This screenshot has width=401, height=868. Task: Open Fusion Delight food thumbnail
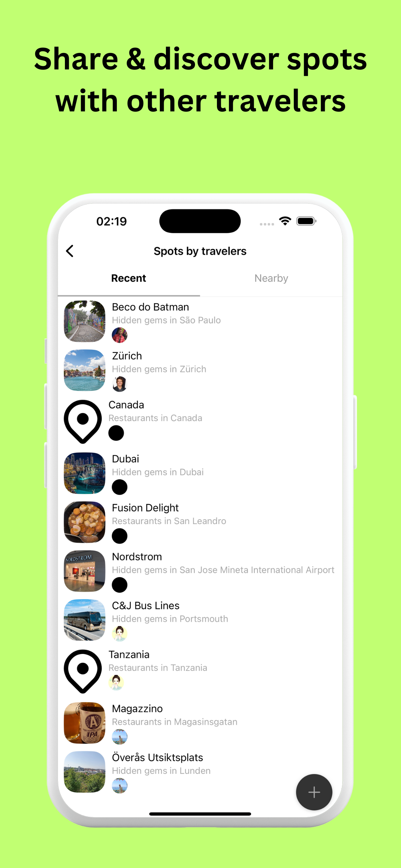85,522
